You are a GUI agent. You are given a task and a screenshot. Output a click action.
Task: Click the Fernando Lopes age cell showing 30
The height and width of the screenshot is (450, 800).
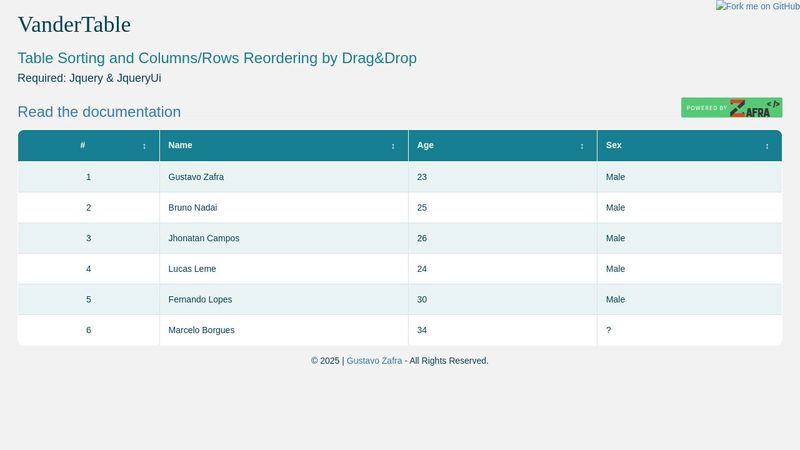tap(422, 300)
